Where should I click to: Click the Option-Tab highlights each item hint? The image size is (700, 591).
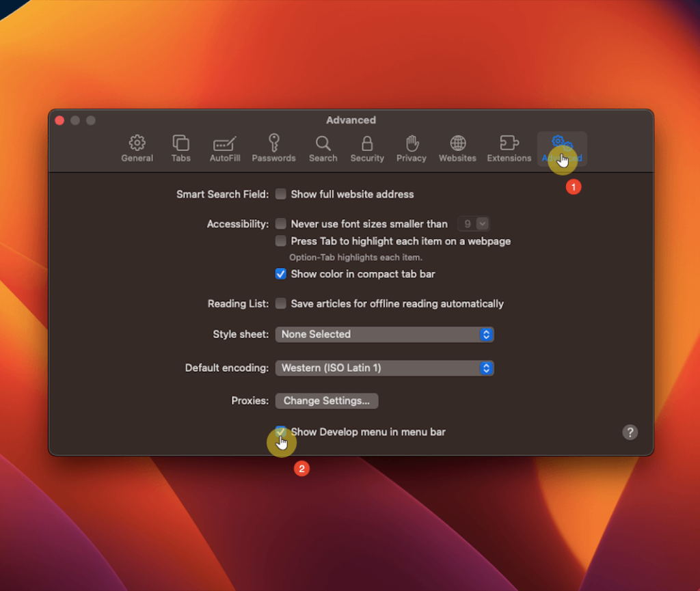pos(355,258)
